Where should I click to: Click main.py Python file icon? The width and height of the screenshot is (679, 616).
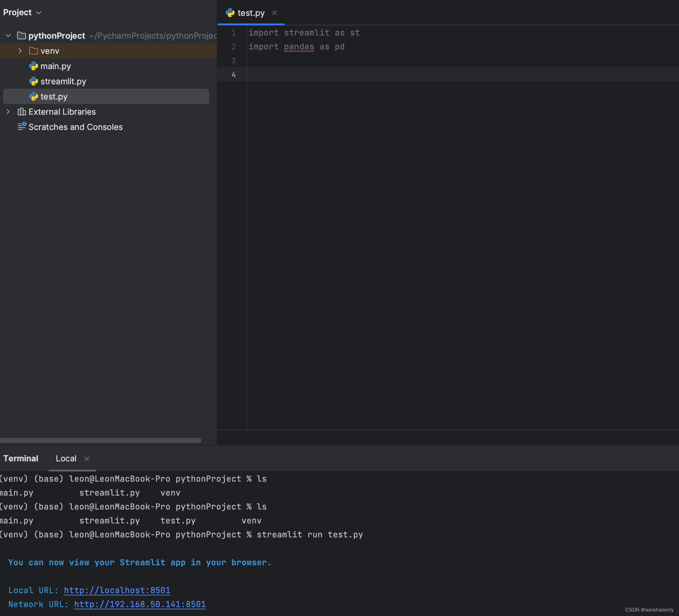coord(33,66)
